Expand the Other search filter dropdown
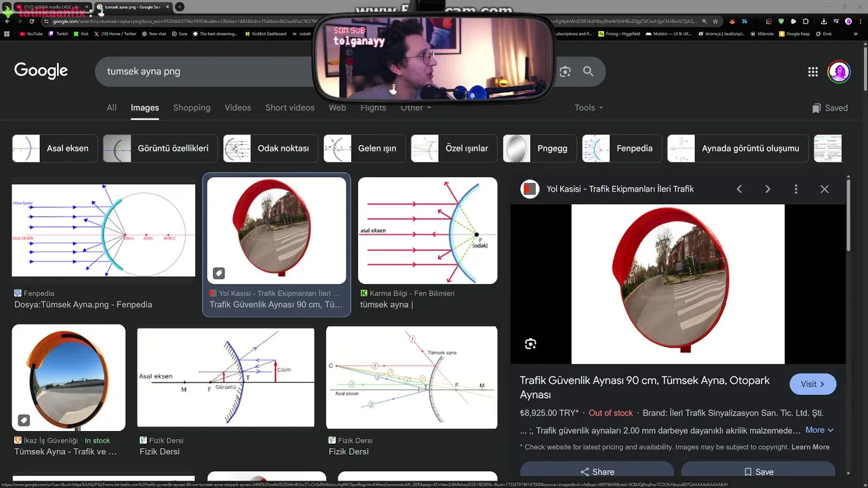Image resolution: width=868 pixels, height=488 pixels. 416,108
